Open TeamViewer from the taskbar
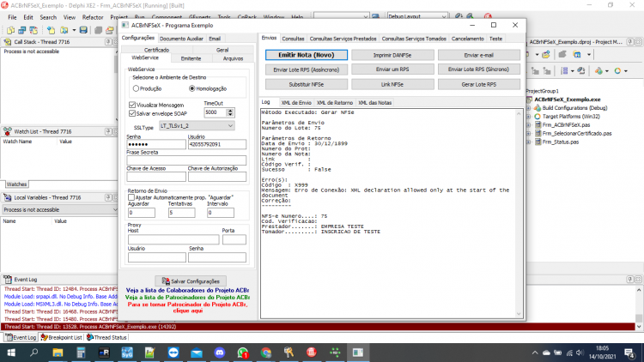The width and height of the screenshot is (644, 362). [173, 353]
